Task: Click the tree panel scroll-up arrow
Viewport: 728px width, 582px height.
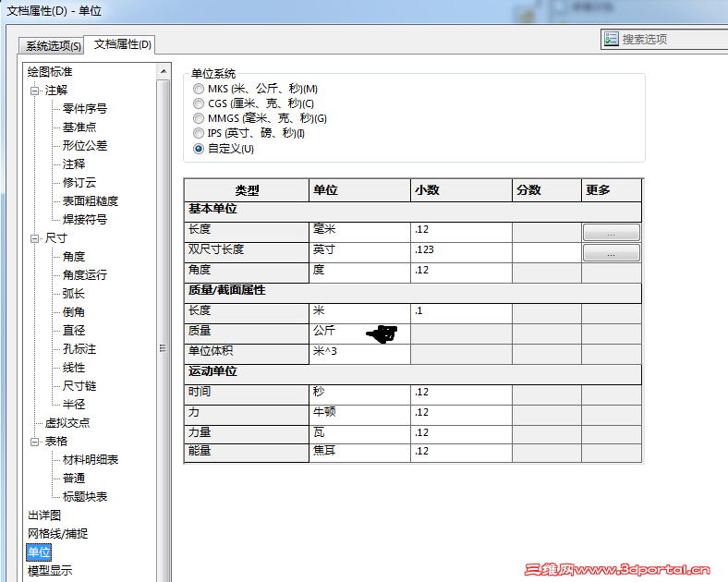Action: tap(163, 71)
